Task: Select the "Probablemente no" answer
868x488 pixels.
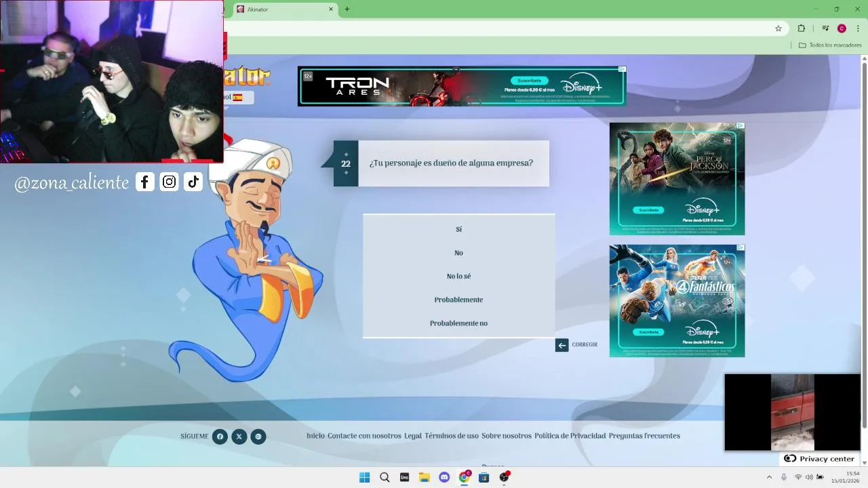Action: point(458,323)
